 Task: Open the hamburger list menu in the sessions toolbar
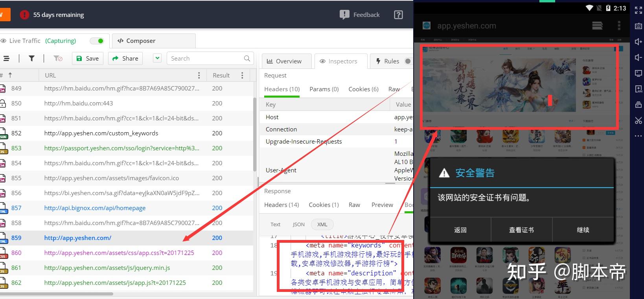6,58
